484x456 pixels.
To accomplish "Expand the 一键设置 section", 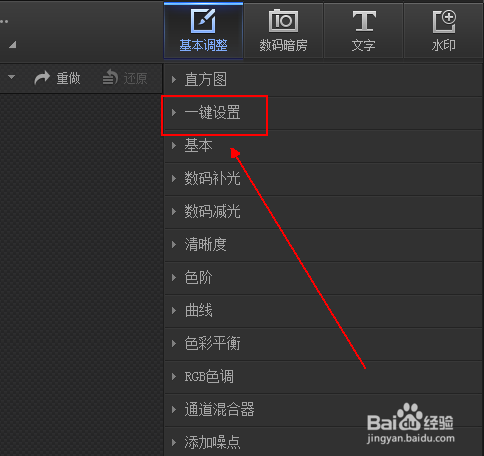I will [x=323, y=113].
